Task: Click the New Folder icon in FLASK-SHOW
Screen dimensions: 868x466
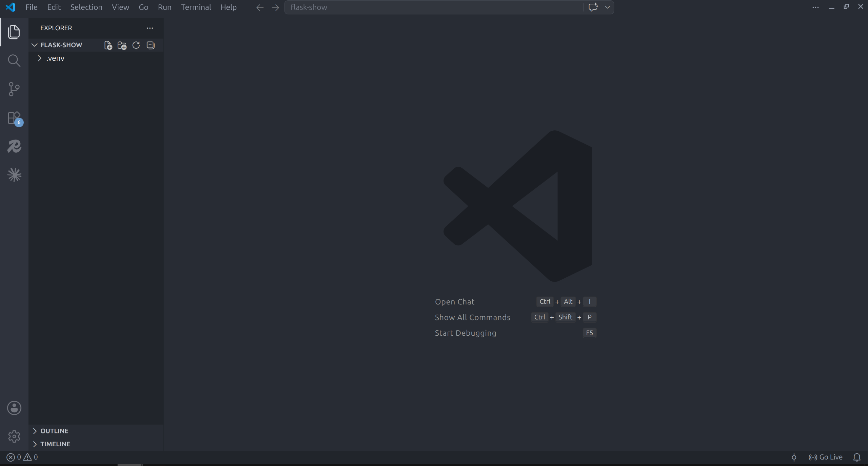Action: 122,45
